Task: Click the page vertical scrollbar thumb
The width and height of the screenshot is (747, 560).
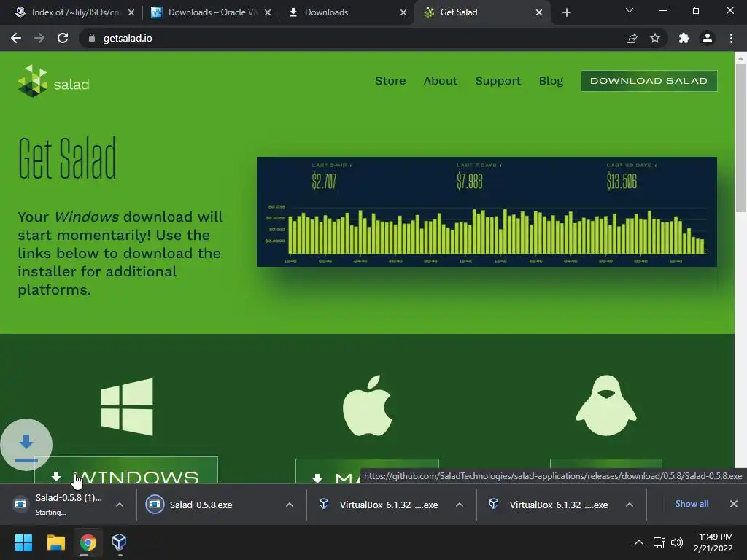Action: pos(740,138)
